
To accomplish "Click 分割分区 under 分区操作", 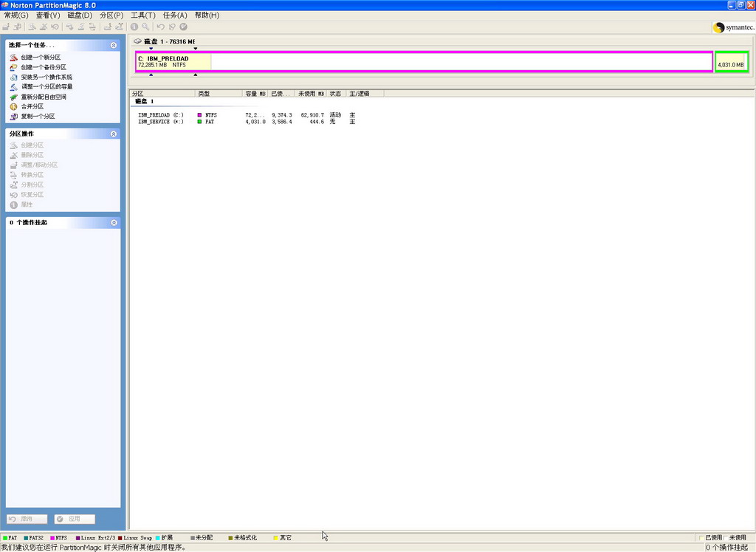I will click(32, 184).
